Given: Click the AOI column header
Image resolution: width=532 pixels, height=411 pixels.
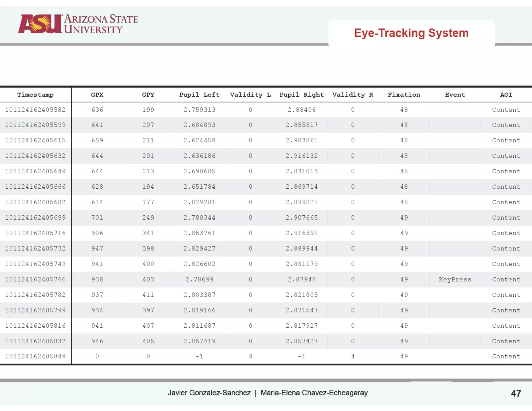Looking at the screenshot, I should pos(506,95).
